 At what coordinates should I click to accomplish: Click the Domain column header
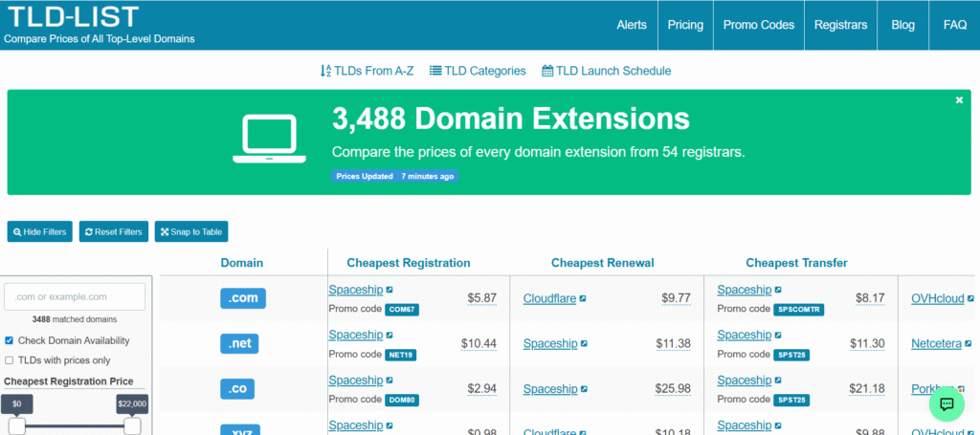coord(242,263)
